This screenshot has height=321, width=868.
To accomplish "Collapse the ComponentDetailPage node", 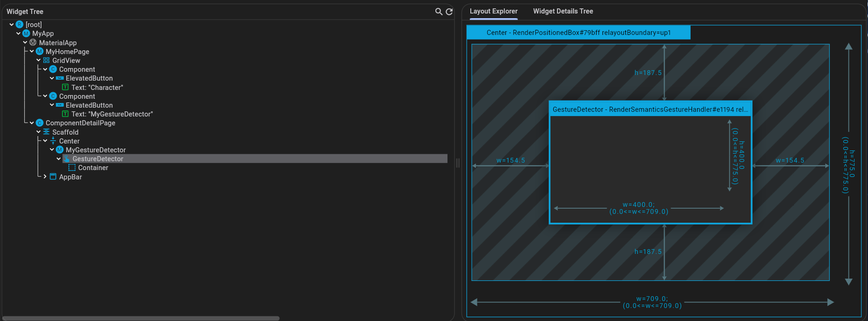I will click(32, 123).
